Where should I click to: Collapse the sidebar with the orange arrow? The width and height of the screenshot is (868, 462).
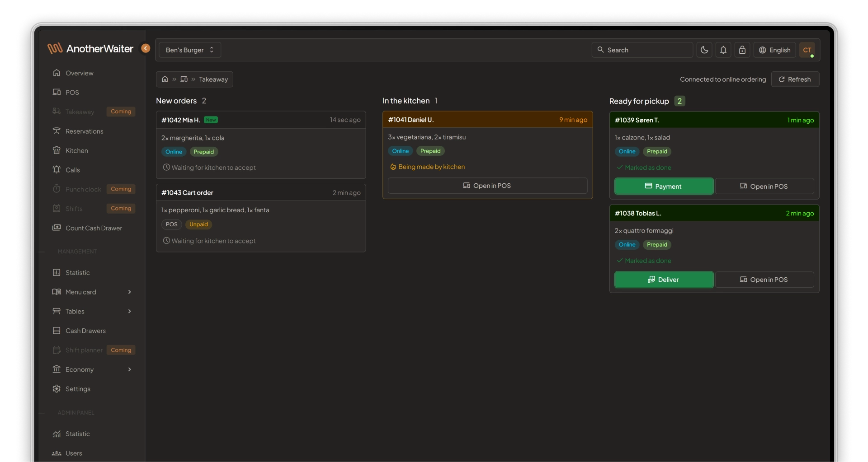pyautogui.click(x=146, y=48)
